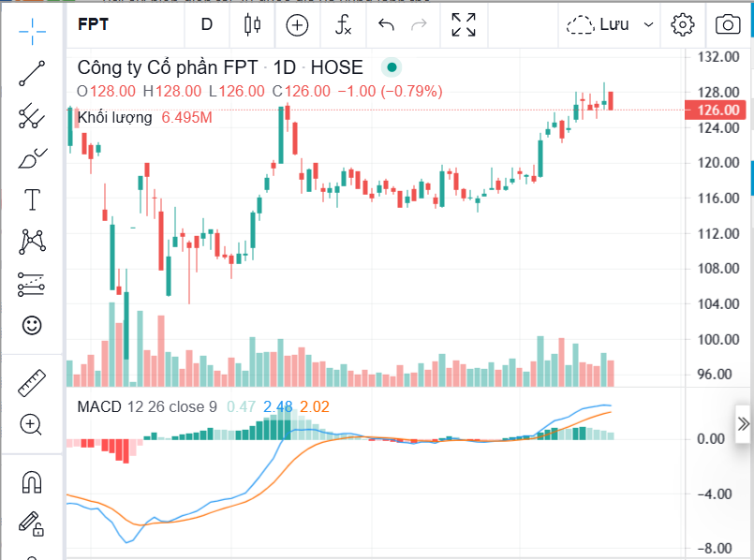Open the compare or add symbol button

tap(297, 25)
